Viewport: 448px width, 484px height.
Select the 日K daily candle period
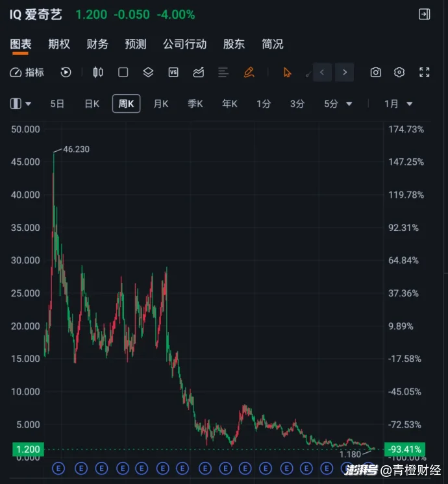click(x=92, y=104)
